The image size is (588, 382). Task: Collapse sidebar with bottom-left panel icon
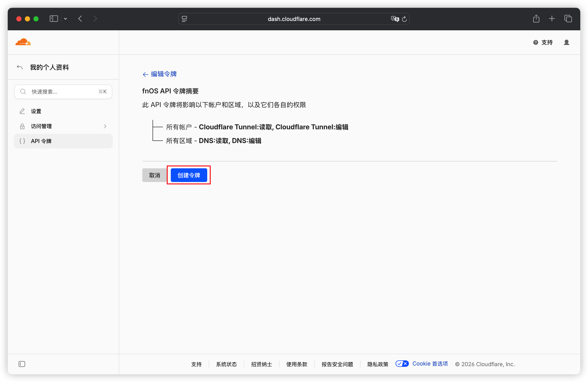click(x=22, y=364)
